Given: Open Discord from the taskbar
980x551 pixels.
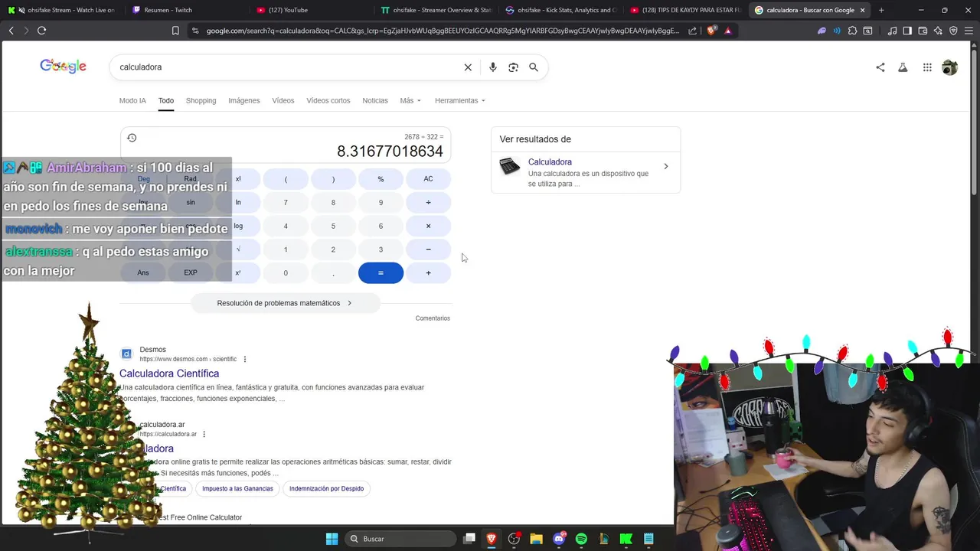Looking at the screenshot, I should (559, 539).
